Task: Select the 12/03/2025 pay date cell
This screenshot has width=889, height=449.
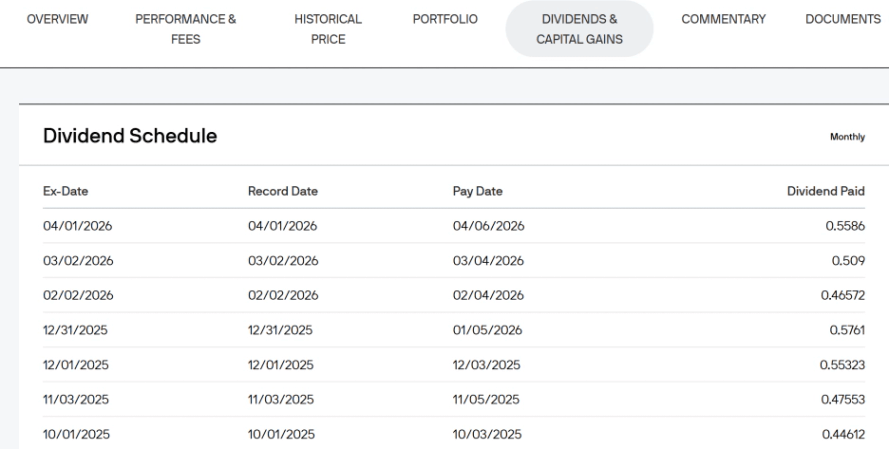Action: point(488,364)
